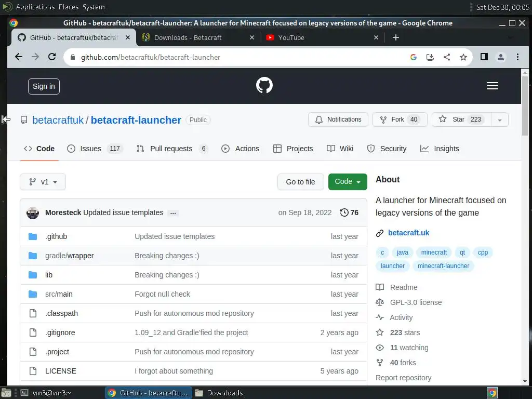View site security lock information

[72, 57]
